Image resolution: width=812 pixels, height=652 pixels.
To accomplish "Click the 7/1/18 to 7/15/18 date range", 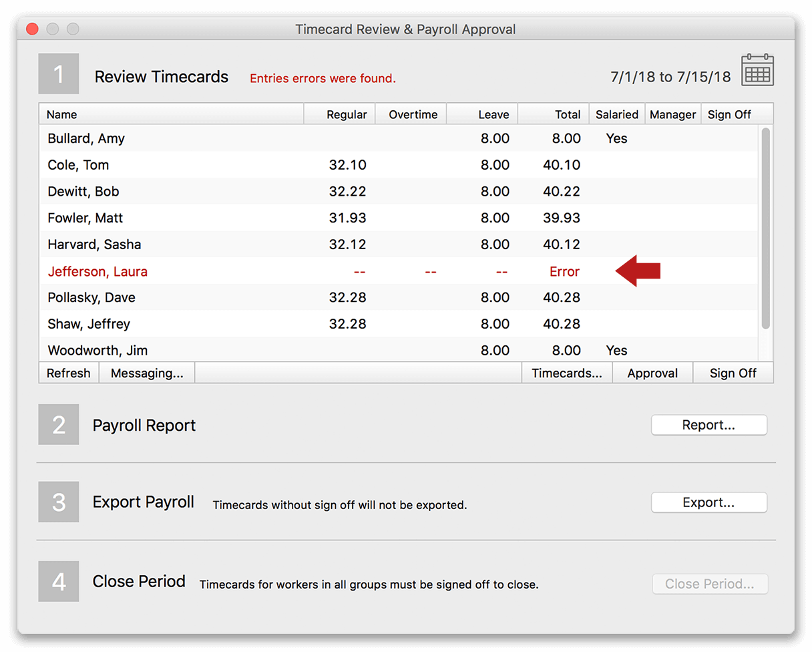I will pyautogui.click(x=670, y=76).
